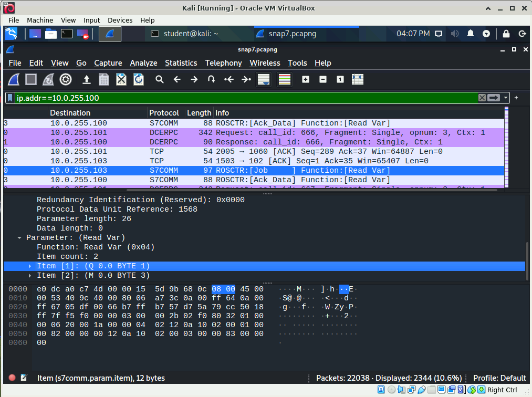Sort by Protocol column header

pyautogui.click(x=166, y=113)
